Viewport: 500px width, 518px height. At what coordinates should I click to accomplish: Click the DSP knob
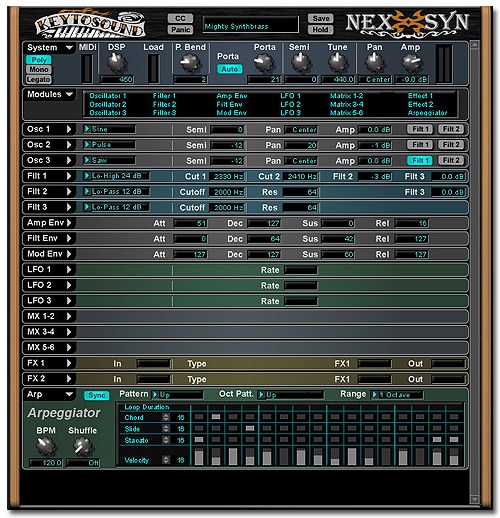(x=116, y=63)
